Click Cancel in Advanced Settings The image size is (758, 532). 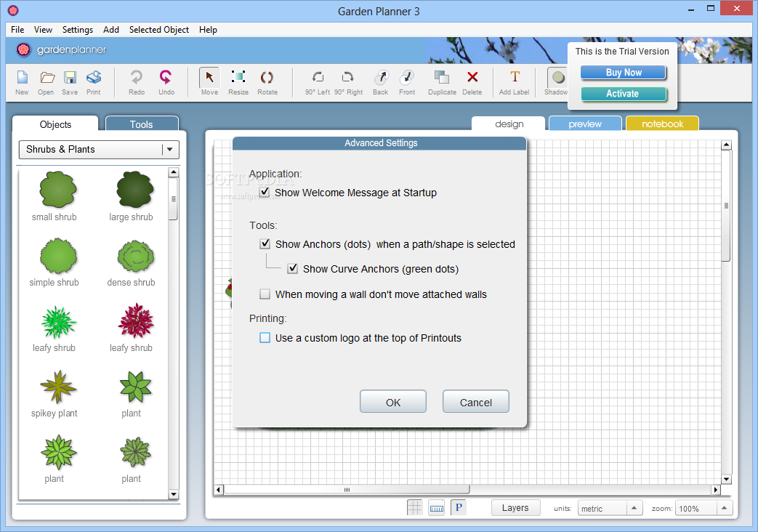476,401
